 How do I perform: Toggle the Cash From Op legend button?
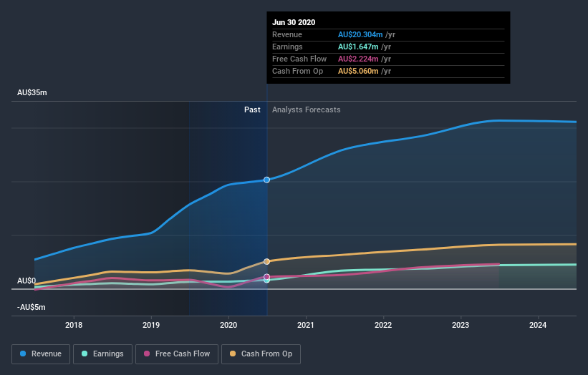coord(261,354)
